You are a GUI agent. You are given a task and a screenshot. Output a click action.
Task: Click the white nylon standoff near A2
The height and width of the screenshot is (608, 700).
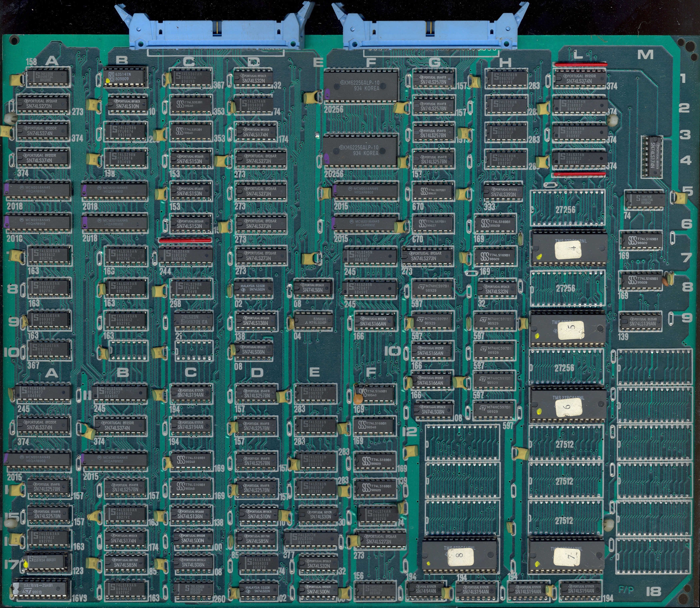pyautogui.click(x=10, y=119)
